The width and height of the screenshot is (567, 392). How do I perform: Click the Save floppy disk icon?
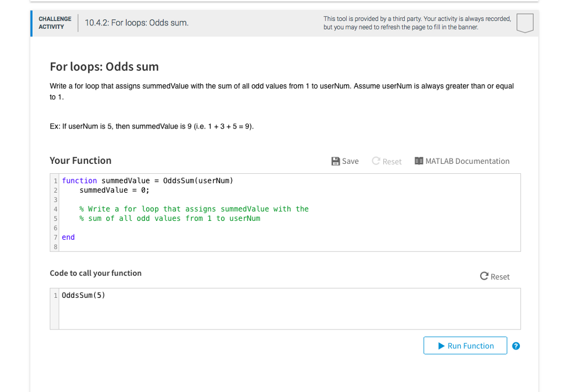point(336,161)
